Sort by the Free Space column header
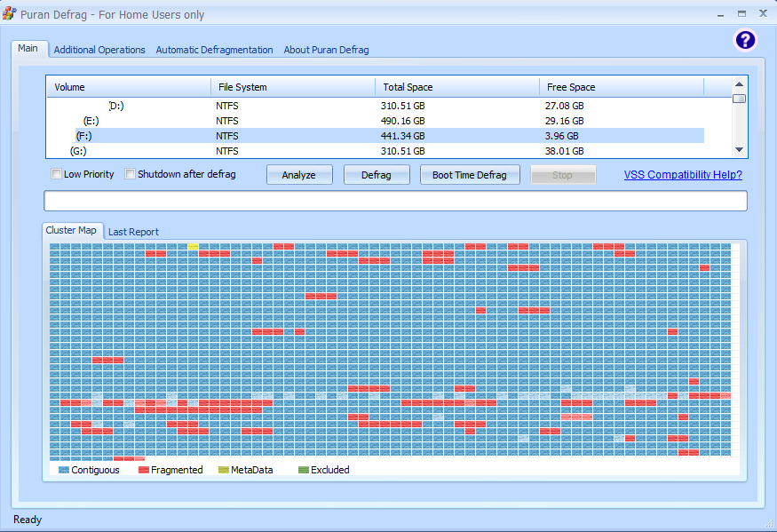The image size is (777, 532). coord(622,87)
